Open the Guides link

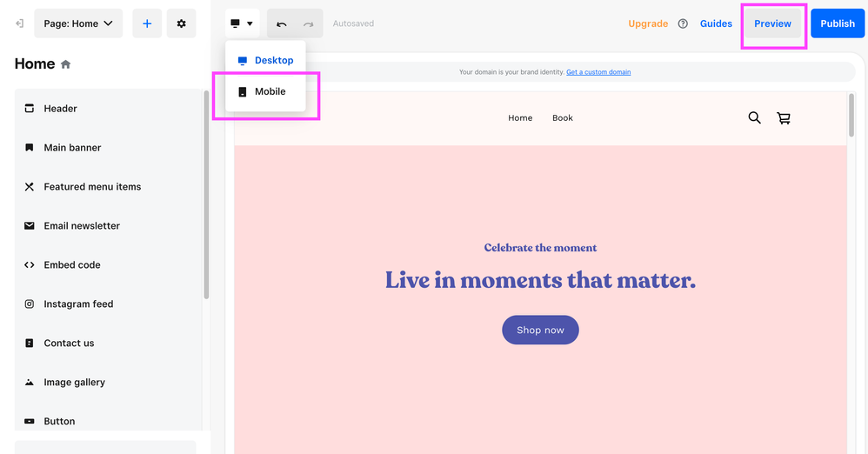tap(716, 23)
